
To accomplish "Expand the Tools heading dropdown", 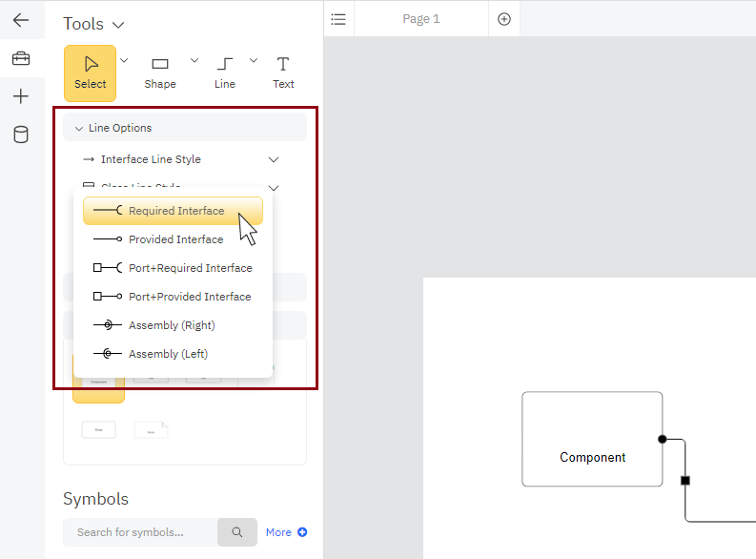I will [x=117, y=25].
